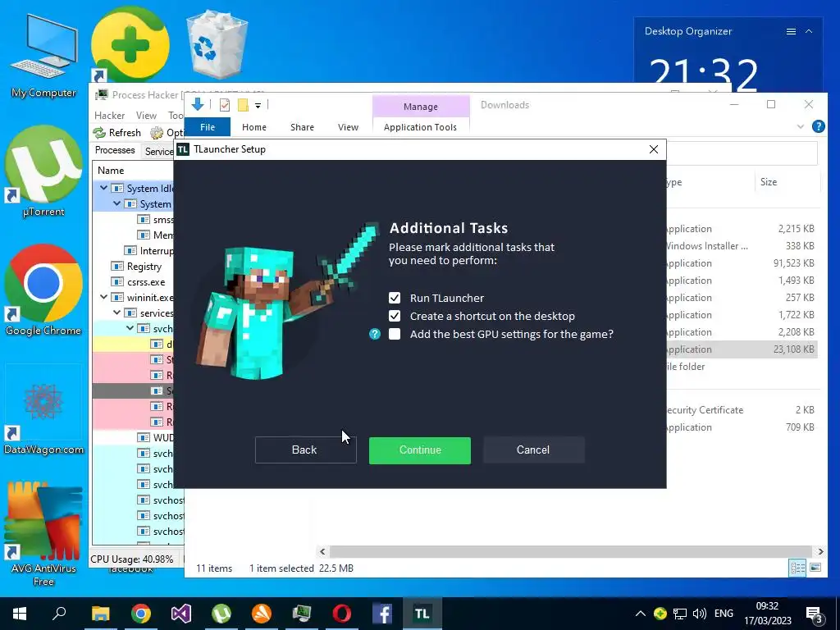This screenshot has width=840, height=630.
Task: Open the volume speaker tray icon
Action: 699,614
